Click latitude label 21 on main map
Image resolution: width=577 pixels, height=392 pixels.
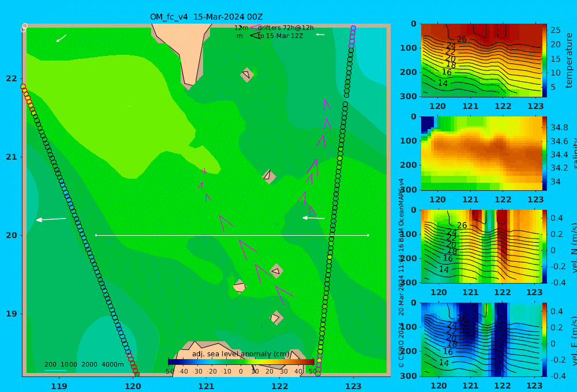point(12,157)
